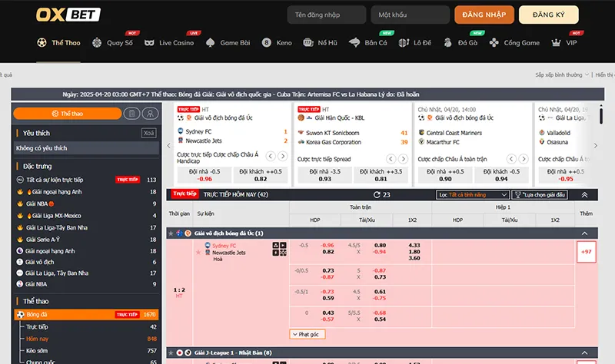Next bet type on Central Coast Mariners card

pyautogui.click(x=524, y=159)
